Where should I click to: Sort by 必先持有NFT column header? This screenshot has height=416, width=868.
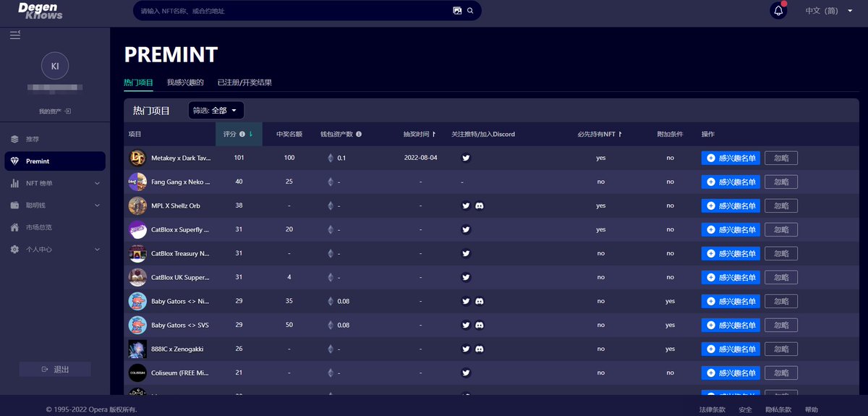pyautogui.click(x=600, y=134)
